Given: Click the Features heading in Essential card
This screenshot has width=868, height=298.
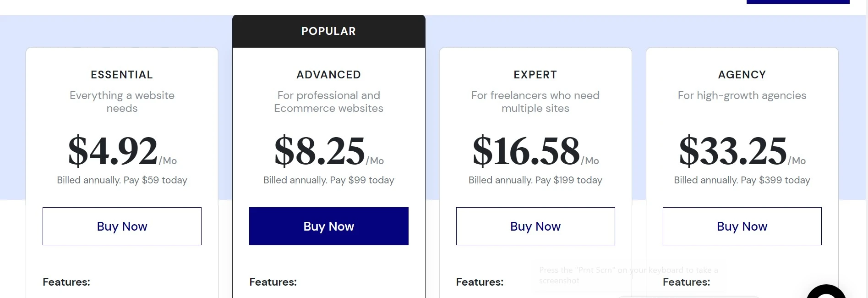Looking at the screenshot, I should (x=66, y=282).
